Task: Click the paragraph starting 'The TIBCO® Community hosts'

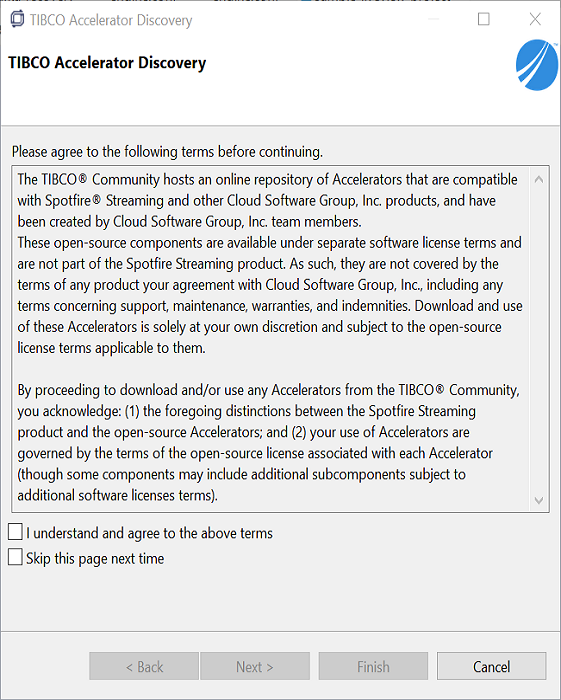Action: [268, 200]
